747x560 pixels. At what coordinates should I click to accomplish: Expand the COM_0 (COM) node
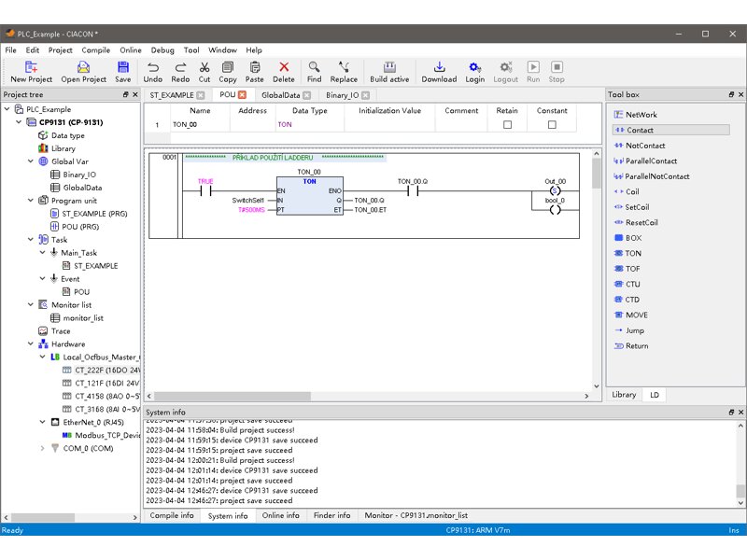pyautogui.click(x=42, y=448)
